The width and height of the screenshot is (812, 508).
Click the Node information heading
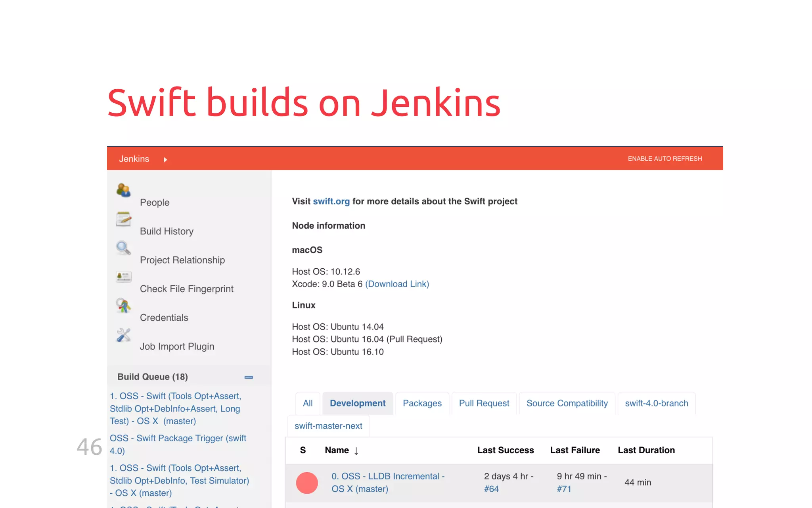(329, 226)
